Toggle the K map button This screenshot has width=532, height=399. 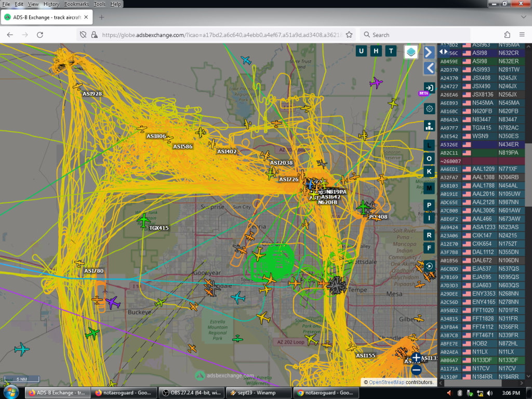tap(429, 171)
